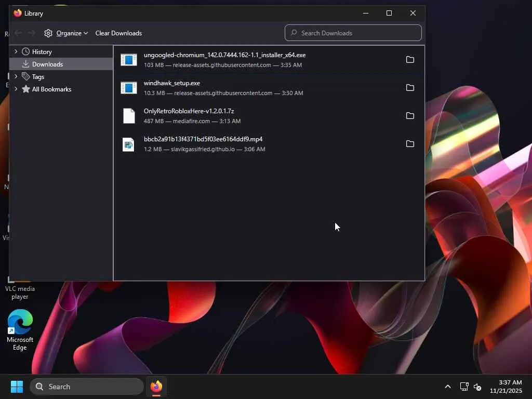Viewport: 532px width, 399px height.
Task: Click the Organize gear icon
Action: click(48, 33)
